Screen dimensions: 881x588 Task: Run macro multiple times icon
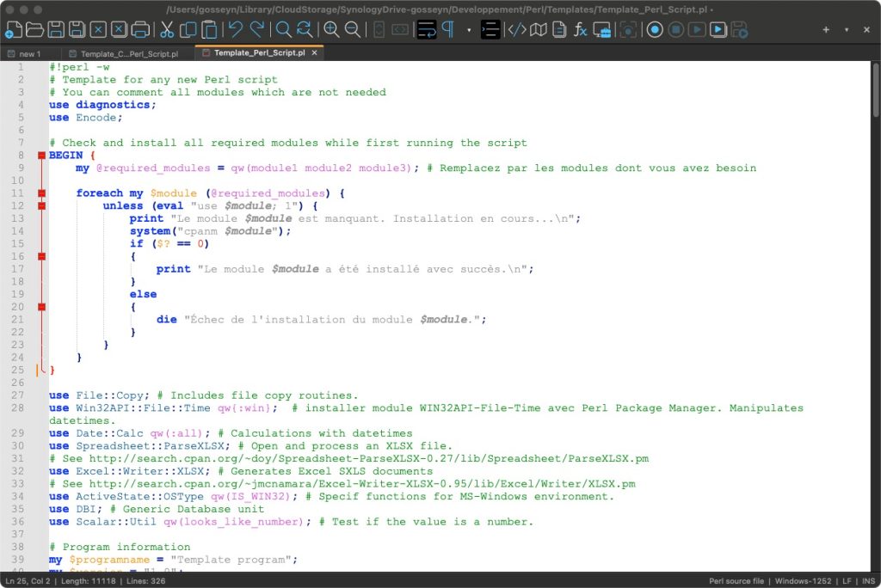click(x=718, y=30)
